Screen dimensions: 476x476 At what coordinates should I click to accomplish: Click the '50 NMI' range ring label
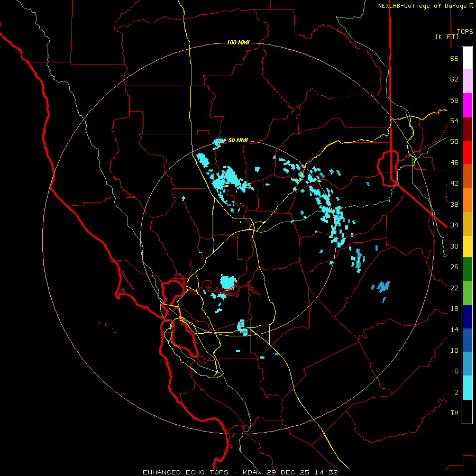click(x=238, y=140)
